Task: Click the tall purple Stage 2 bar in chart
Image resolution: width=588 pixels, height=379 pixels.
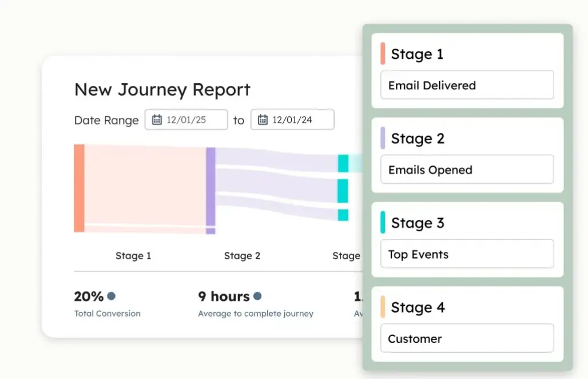Action: point(210,187)
